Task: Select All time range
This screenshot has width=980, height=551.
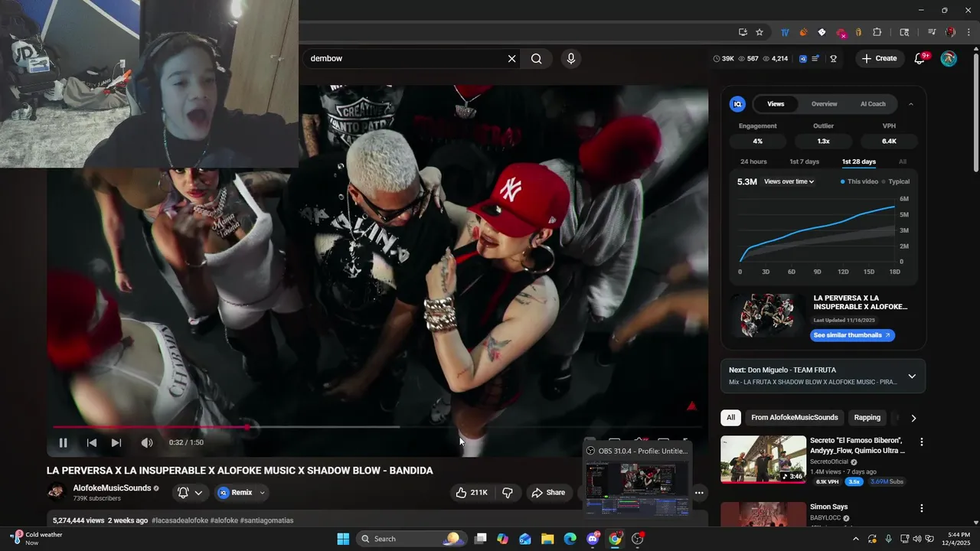Action: (x=903, y=161)
